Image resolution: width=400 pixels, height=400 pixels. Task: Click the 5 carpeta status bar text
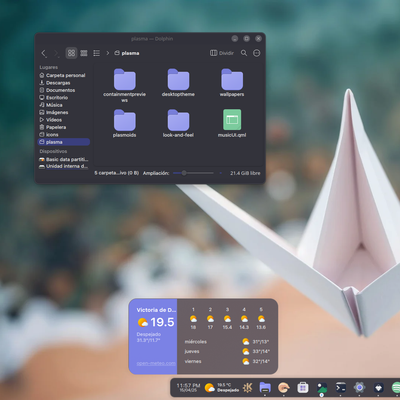(x=116, y=173)
